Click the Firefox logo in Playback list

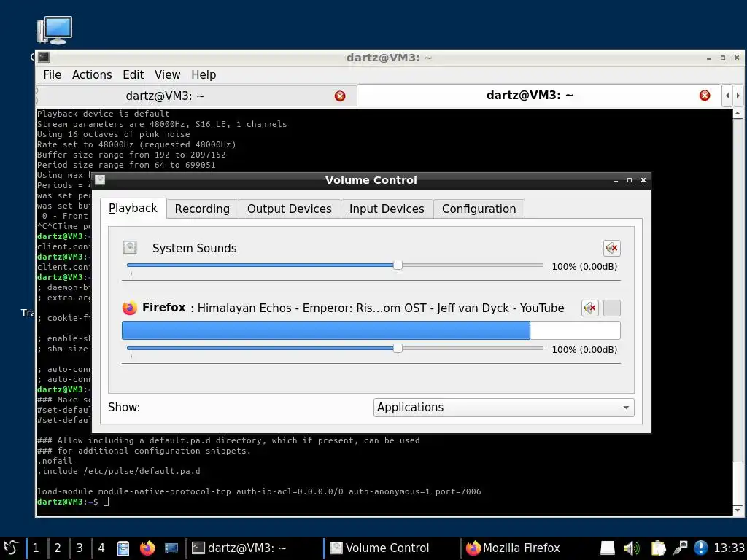pos(130,308)
